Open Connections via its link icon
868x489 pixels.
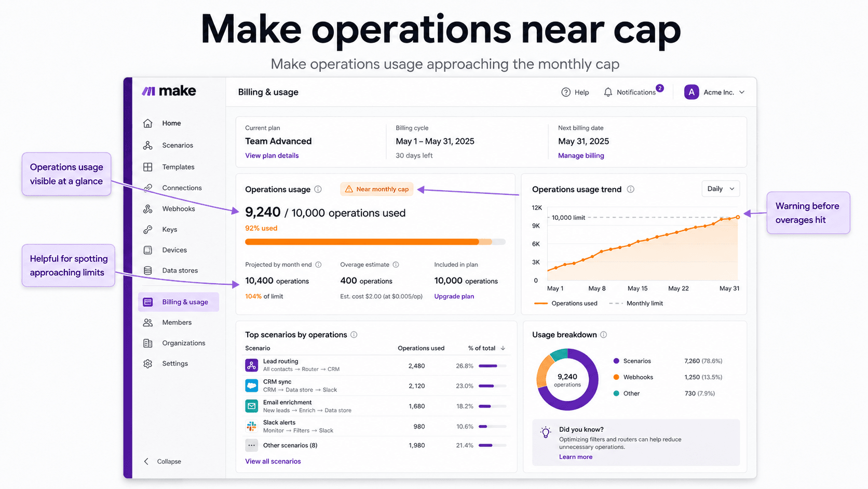click(148, 188)
